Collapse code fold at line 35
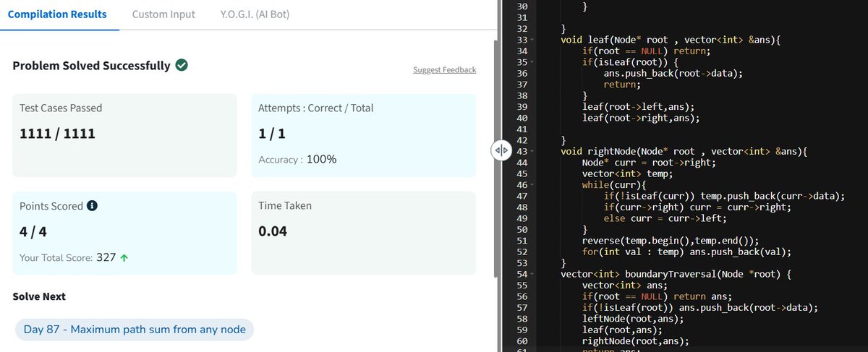 coord(532,62)
